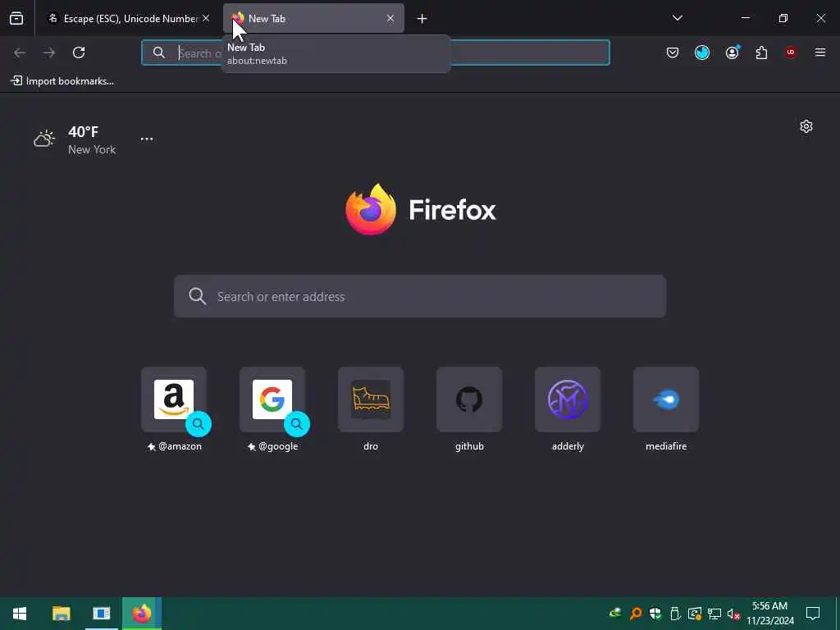
Task: Open the clock showing 5:56 AM
Action: pyautogui.click(x=769, y=614)
